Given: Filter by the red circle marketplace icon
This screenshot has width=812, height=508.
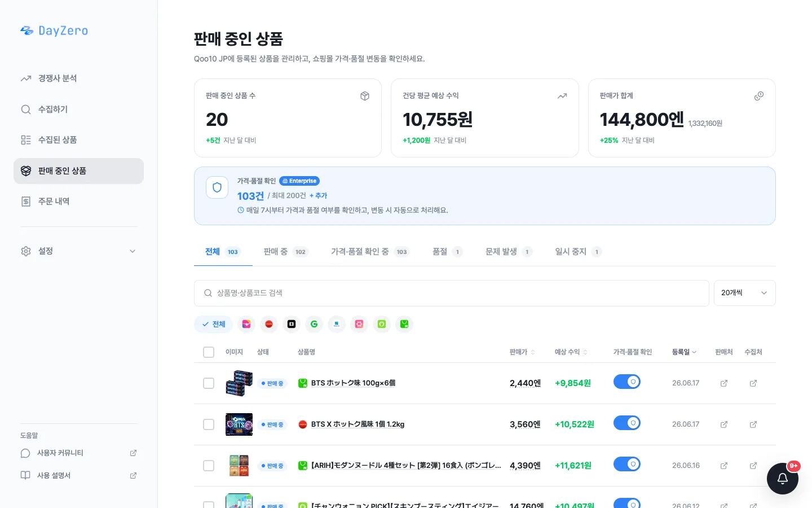Looking at the screenshot, I should pos(269,324).
